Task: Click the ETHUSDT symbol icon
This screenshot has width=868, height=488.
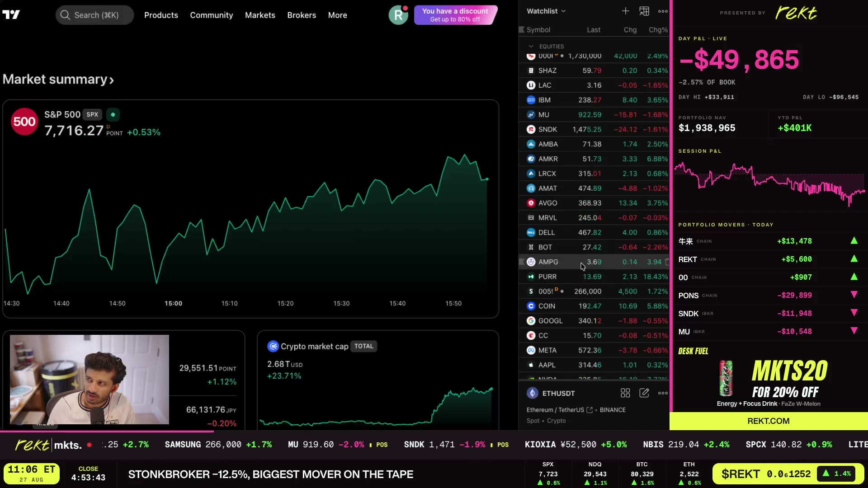Action: [532, 393]
